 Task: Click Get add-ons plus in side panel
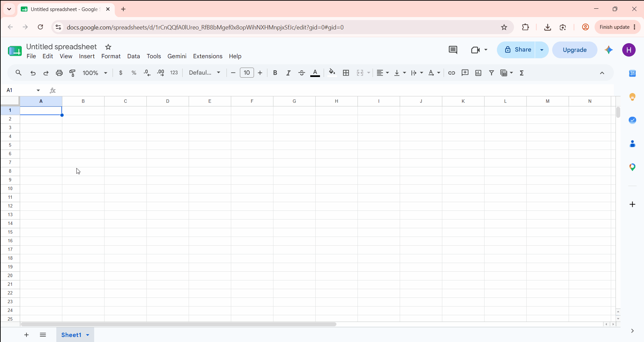coord(633,204)
